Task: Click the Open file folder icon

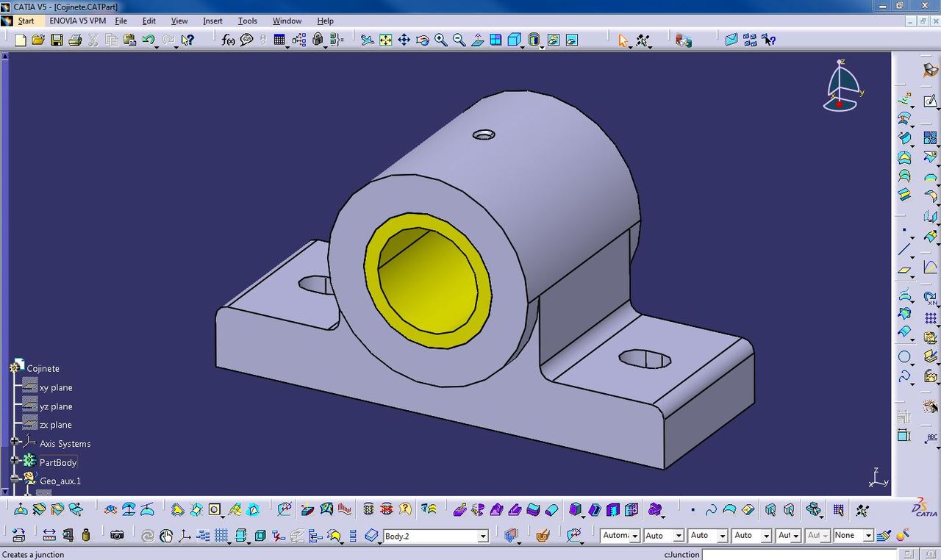Action: click(x=38, y=40)
